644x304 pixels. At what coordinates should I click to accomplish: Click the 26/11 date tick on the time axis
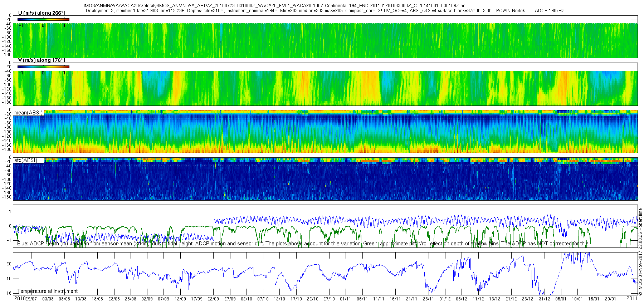click(428, 299)
